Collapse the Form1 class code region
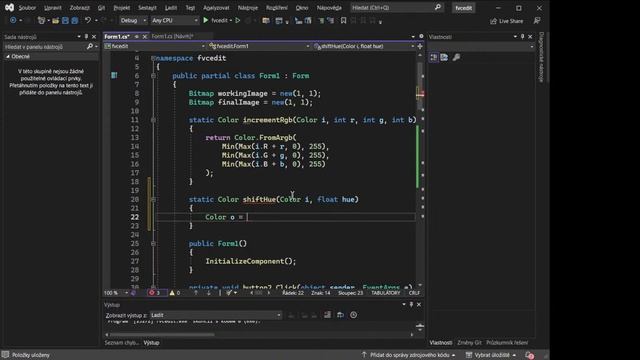640x360 pixels. tap(153, 76)
